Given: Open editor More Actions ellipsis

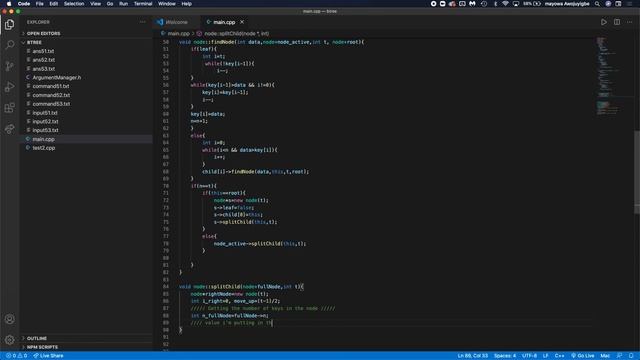Looking at the screenshot, I should pyautogui.click(x=629, y=22).
